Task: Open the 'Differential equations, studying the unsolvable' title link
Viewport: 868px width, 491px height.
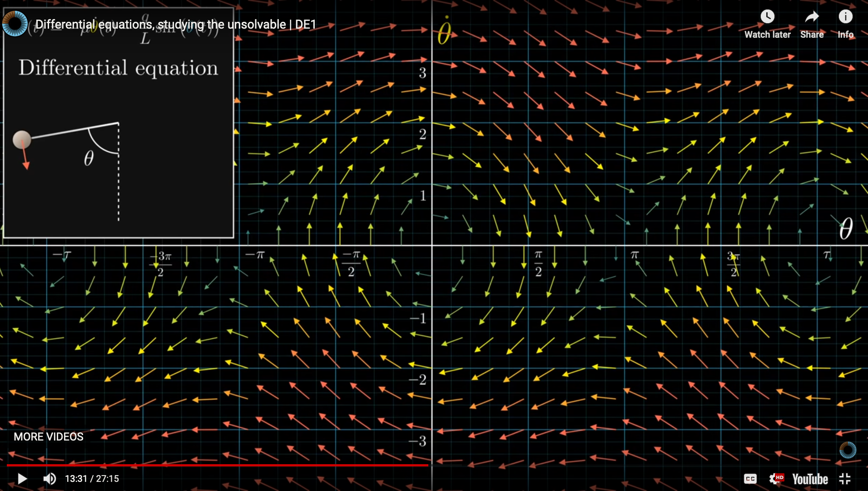Action: tap(175, 25)
